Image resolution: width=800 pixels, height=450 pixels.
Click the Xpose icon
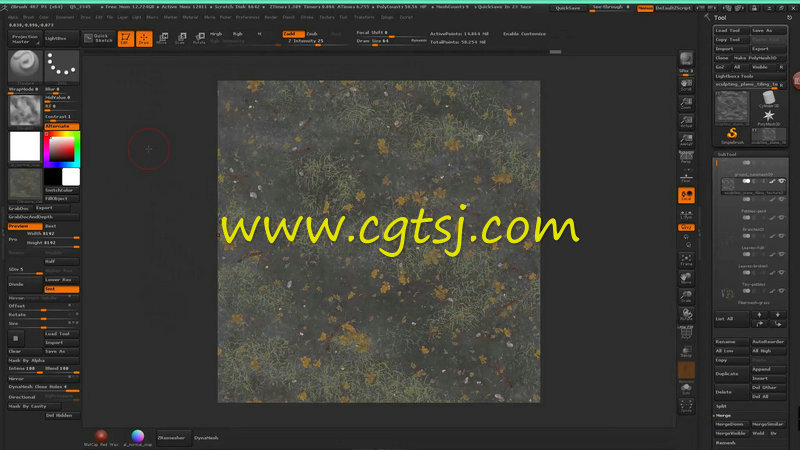pyautogui.click(x=686, y=406)
